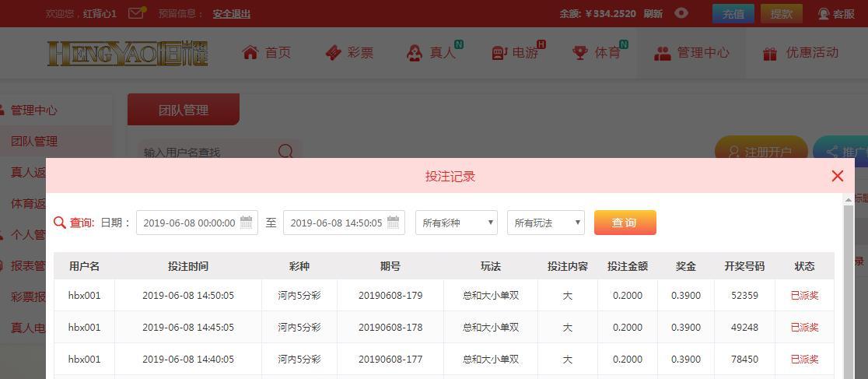Close the 投注记录 dialog
The height and width of the screenshot is (379, 868).
coord(837,176)
